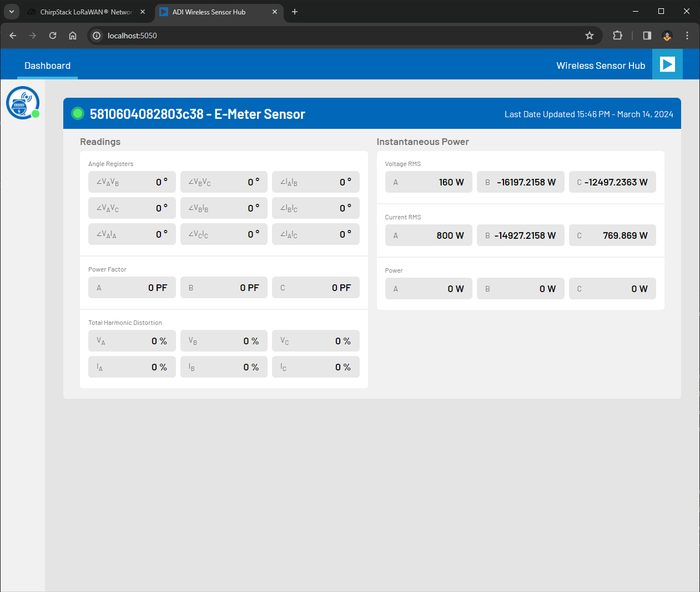Click the tab search chevron in the title bar
This screenshot has height=592, width=700.
pyautogui.click(x=11, y=11)
